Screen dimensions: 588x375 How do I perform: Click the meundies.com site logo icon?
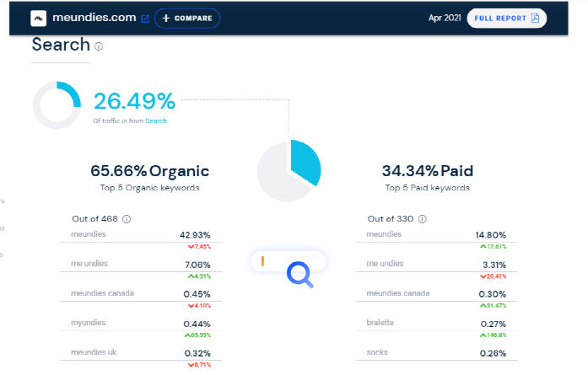(x=38, y=19)
